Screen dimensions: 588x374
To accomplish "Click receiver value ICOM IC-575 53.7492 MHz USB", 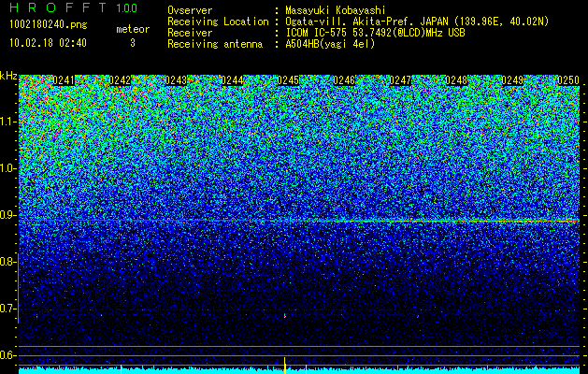I will pyautogui.click(x=375, y=33).
